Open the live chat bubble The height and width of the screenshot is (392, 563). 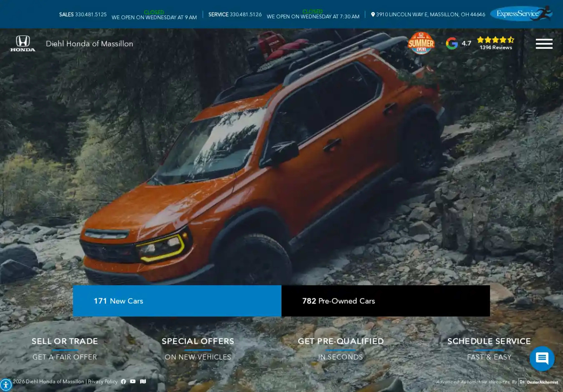(542, 358)
